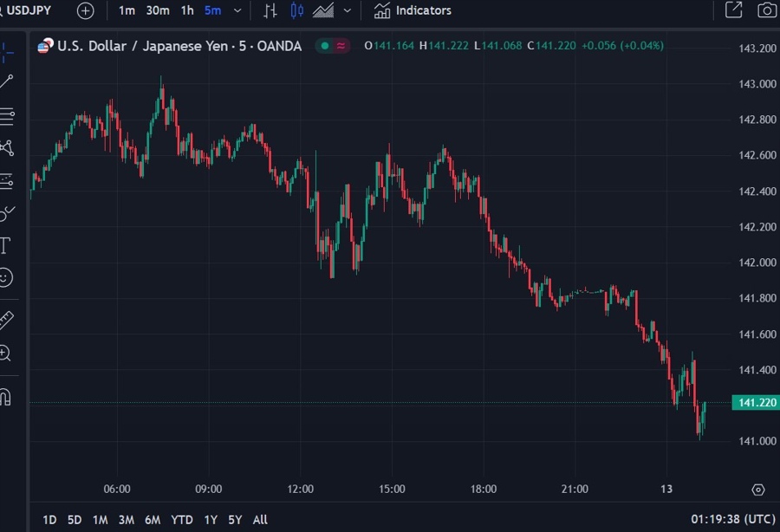Select the measure ruler tool
This screenshot has width=780, height=532.
point(6,321)
